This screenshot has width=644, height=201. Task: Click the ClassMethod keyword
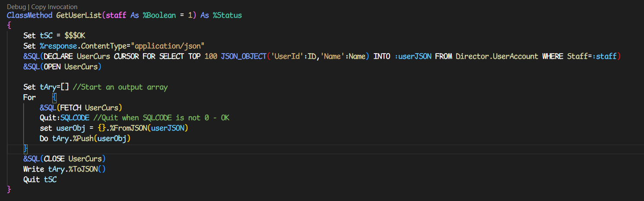pos(29,15)
